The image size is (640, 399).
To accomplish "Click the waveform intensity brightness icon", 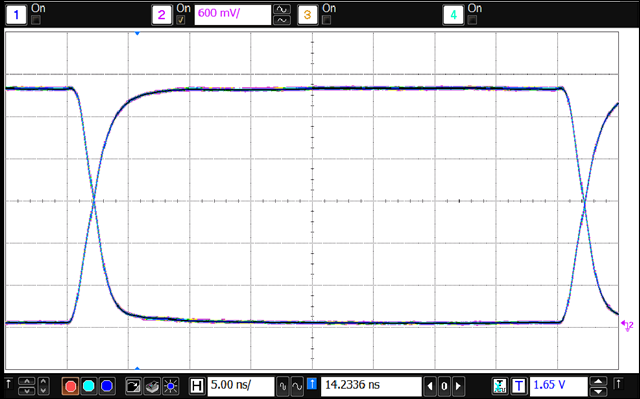I will click(170, 386).
